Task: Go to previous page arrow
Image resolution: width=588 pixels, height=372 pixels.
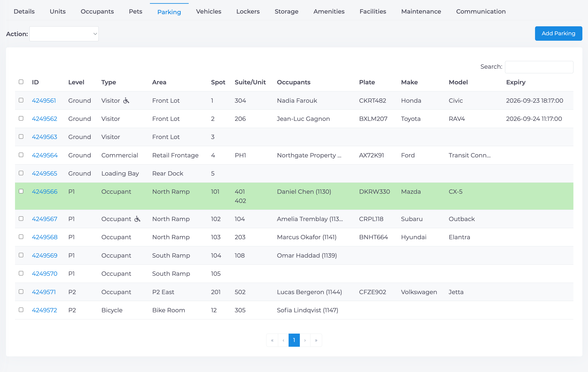Action: pos(283,340)
